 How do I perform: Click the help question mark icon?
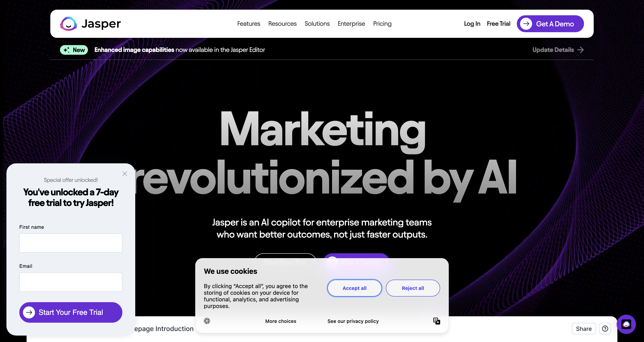pyautogui.click(x=605, y=329)
